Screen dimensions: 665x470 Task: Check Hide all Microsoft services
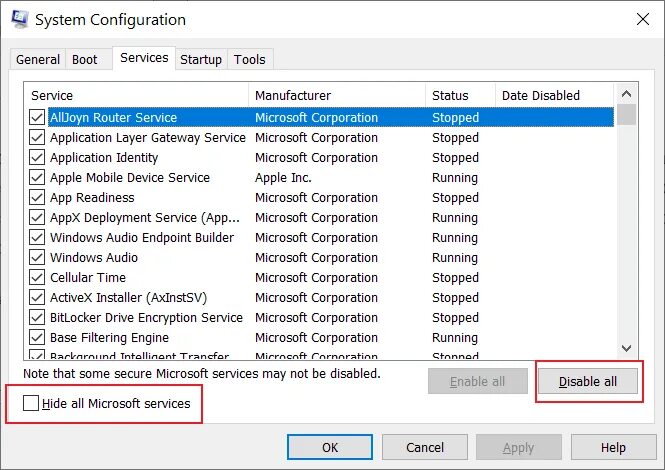[31, 404]
